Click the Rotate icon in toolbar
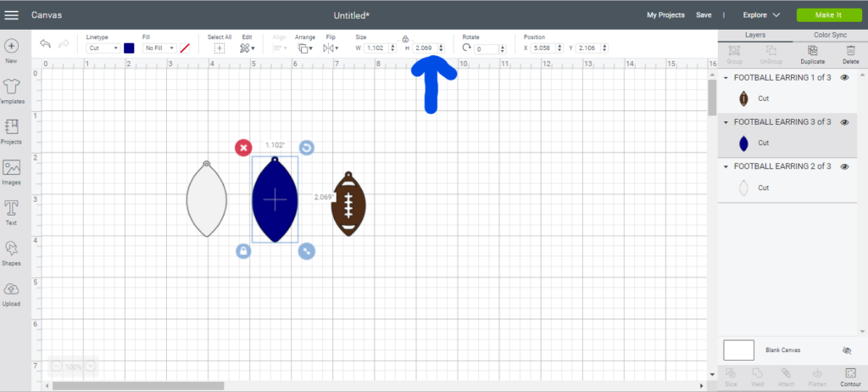 467,48
